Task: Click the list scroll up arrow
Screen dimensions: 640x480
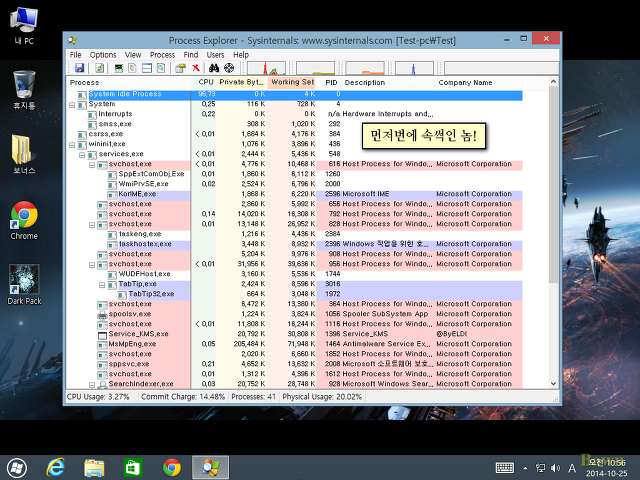Action: click(x=553, y=82)
